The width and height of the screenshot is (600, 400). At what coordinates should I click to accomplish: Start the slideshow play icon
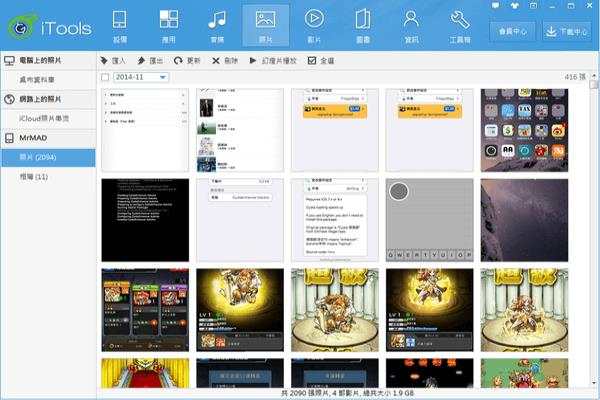253,60
